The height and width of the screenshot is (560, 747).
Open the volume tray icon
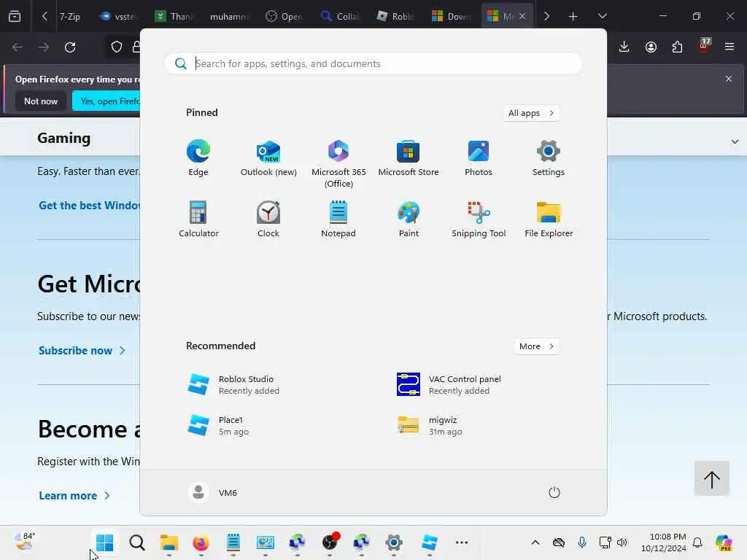622,542
